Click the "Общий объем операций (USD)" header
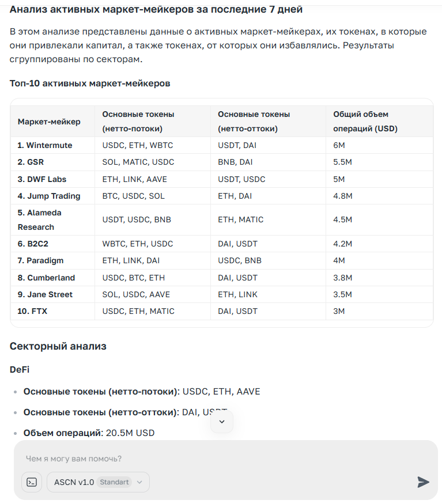The height and width of the screenshot is (504, 442). (365, 122)
